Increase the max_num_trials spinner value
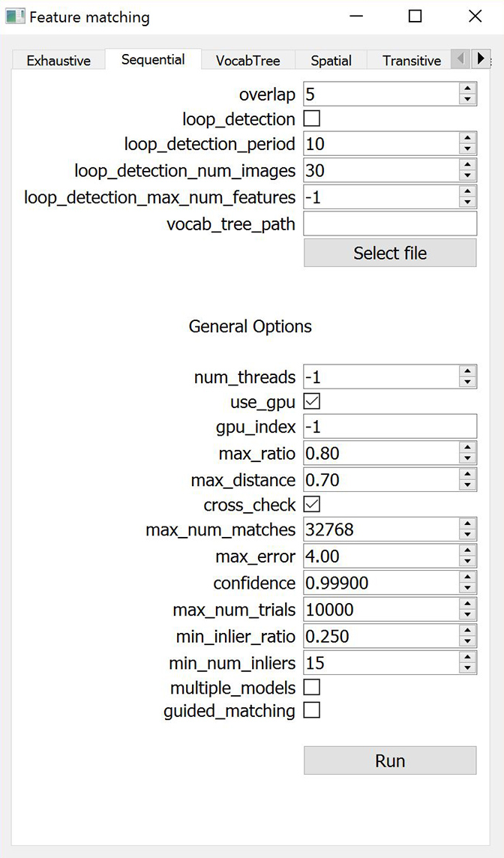Screen dimensions: 504x858 click(x=468, y=604)
